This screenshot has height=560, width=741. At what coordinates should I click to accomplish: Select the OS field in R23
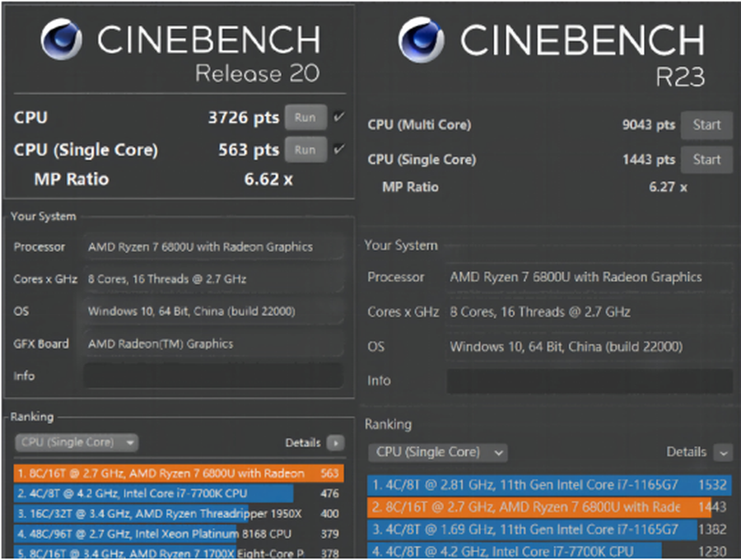590,347
